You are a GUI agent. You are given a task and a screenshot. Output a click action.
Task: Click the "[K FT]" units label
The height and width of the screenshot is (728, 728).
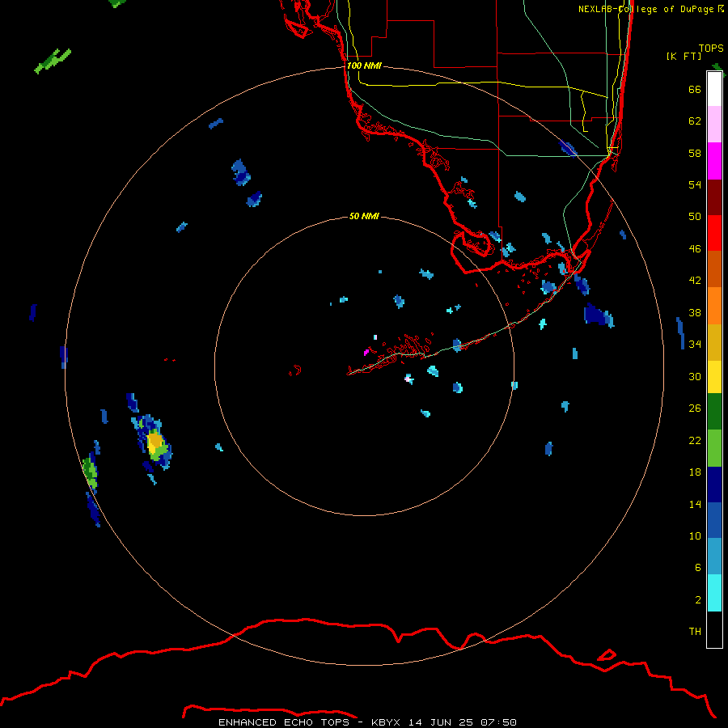click(x=684, y=57)
